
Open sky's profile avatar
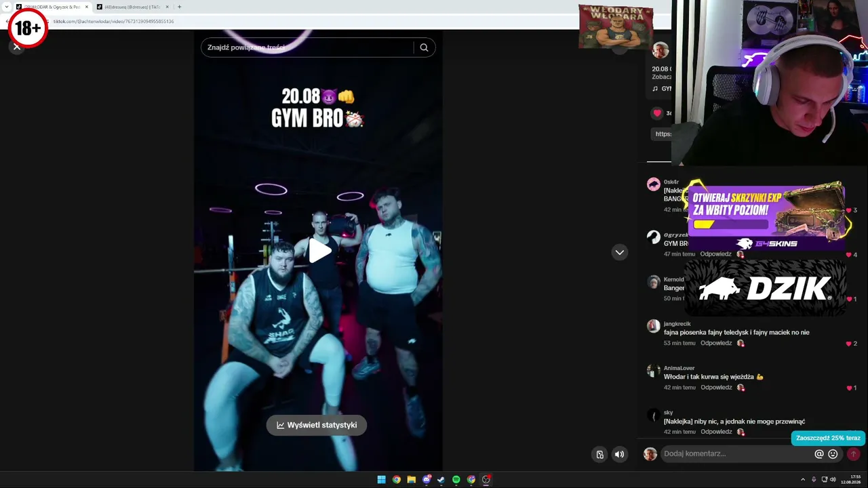[654, 415]
